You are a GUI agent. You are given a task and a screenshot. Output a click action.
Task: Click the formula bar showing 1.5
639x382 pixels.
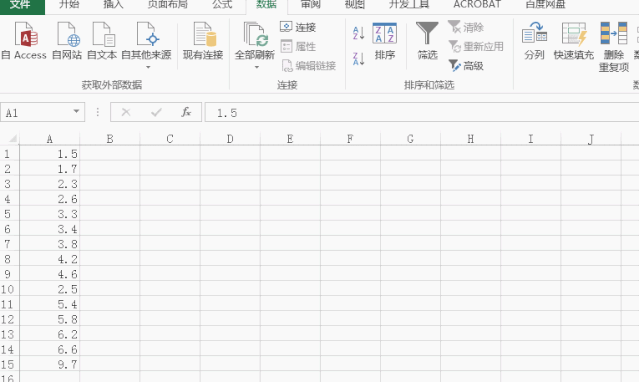point(422,113)
